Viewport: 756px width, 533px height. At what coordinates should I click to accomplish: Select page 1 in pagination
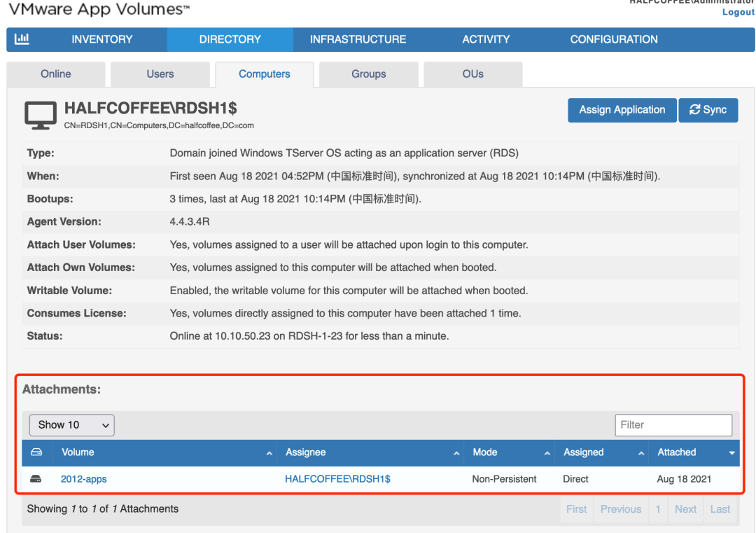tap(657, 509)
